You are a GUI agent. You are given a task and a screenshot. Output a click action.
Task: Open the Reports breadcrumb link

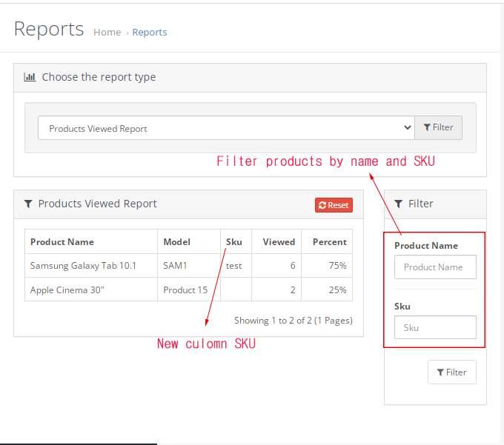(x=150, y=33)
